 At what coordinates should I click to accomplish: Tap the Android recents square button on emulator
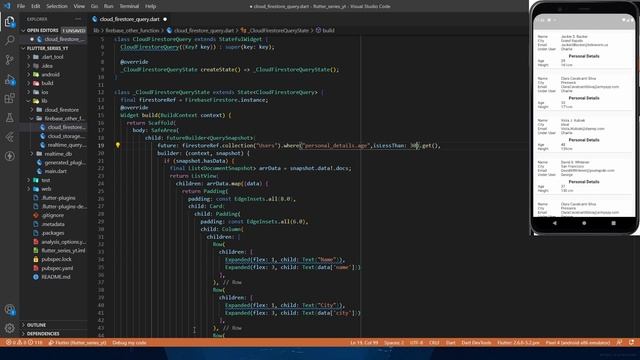pyautogui.click(x=613, y=223)
